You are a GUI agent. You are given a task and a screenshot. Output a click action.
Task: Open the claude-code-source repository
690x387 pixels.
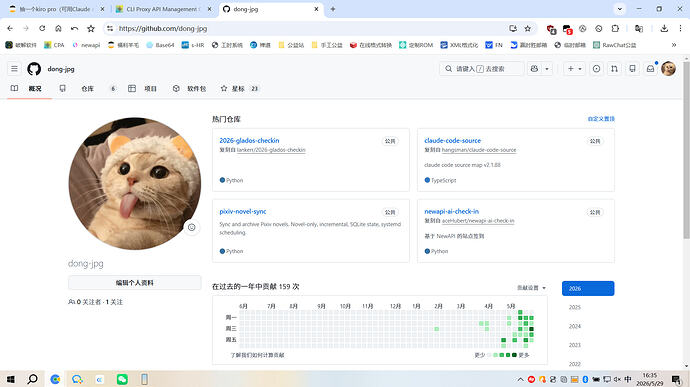(x=452, y=140)
